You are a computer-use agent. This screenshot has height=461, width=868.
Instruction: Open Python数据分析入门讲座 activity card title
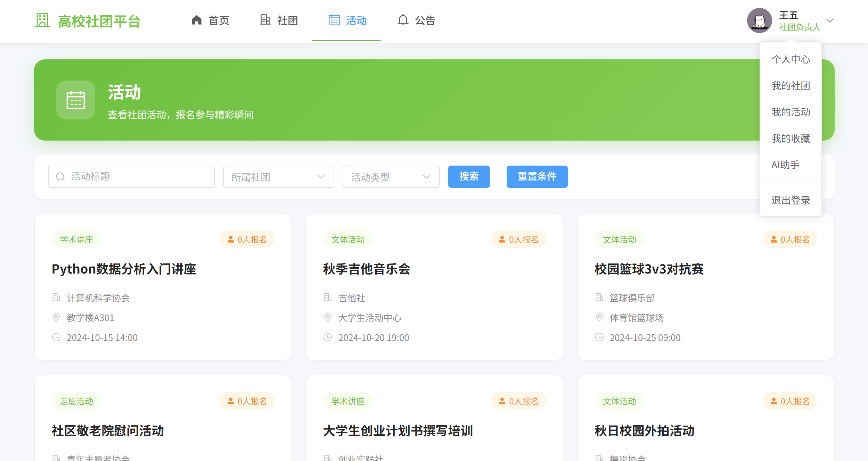[x=124, y=269]
